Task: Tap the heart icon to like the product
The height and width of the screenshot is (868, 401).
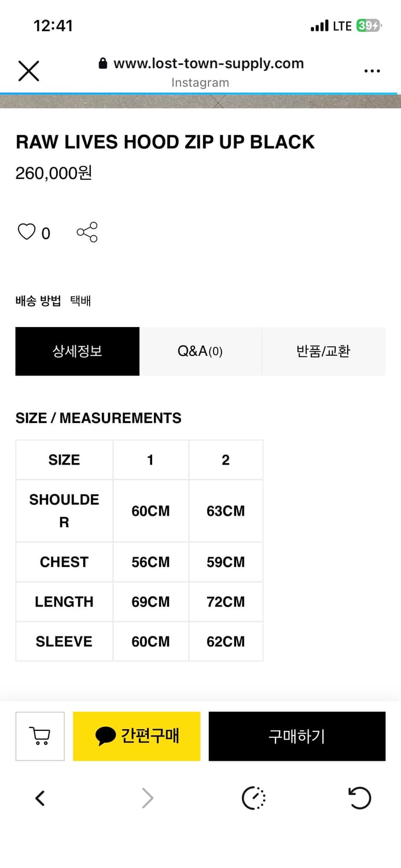Action: (x=26, y=231)
